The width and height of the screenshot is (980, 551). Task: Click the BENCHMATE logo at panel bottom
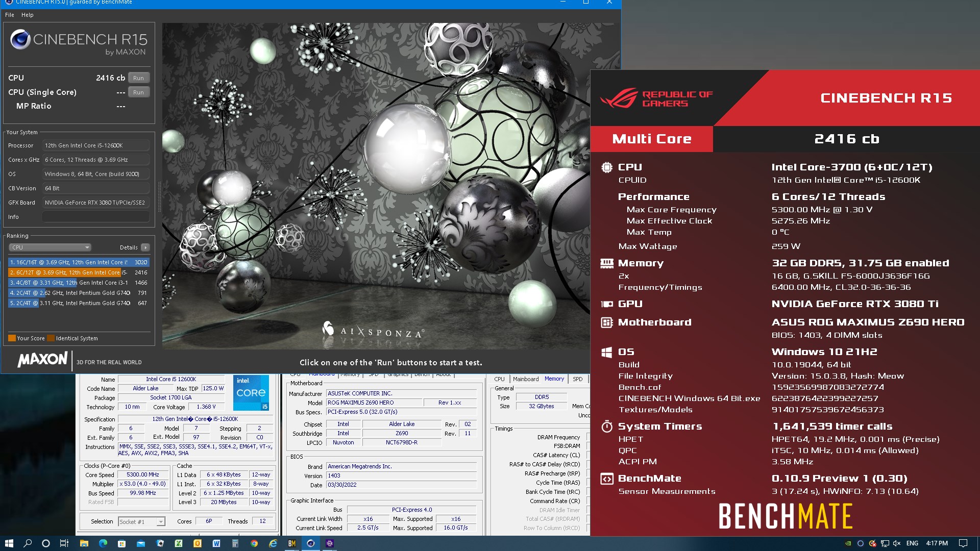click(786, 516)
